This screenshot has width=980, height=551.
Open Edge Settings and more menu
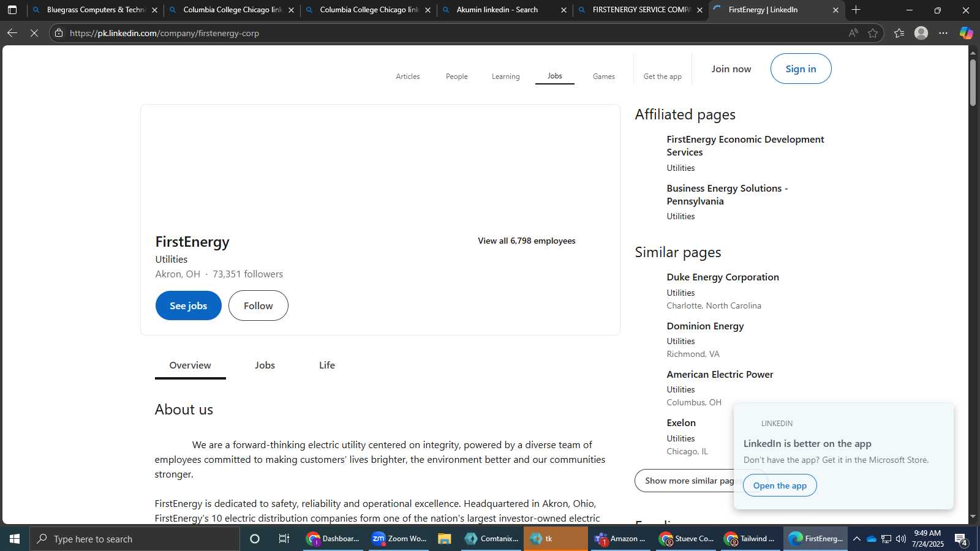pos(943,33)
